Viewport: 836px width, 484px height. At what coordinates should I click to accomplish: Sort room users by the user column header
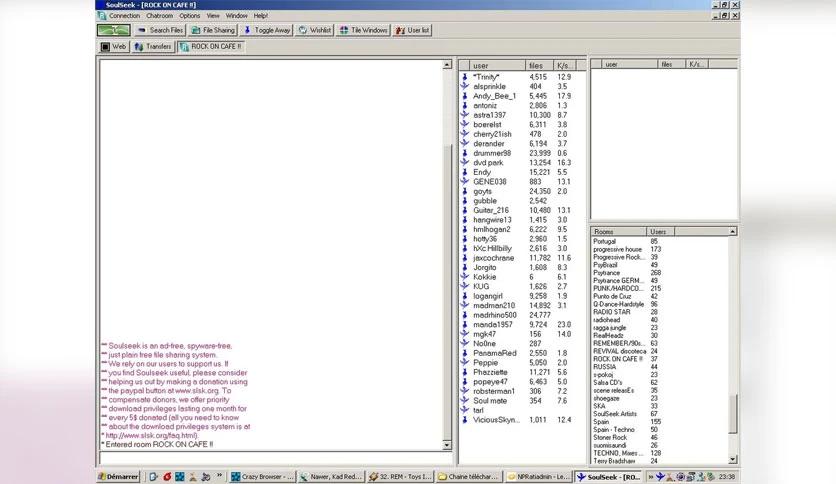click(x=497, y=66)
